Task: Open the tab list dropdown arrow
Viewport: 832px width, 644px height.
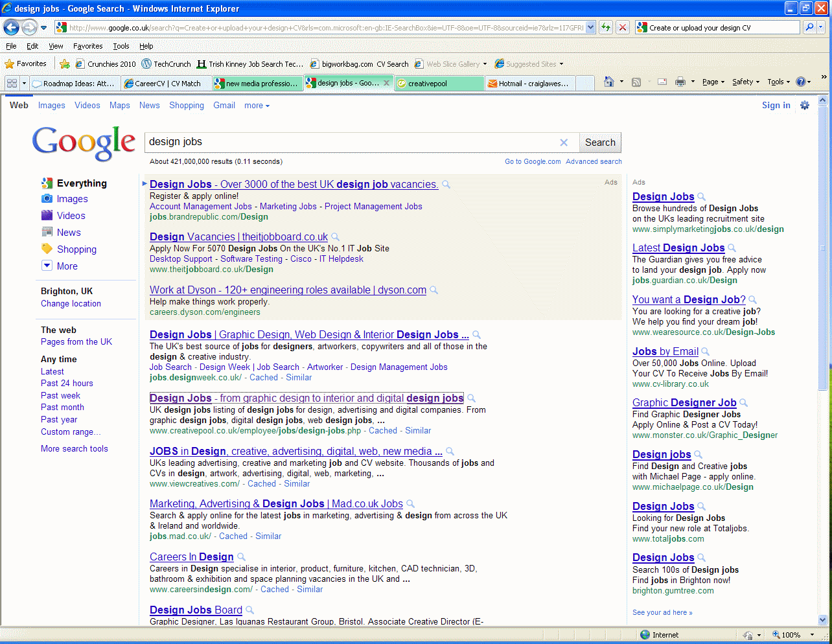Action: pyautogui.click(x=25, y=83)
